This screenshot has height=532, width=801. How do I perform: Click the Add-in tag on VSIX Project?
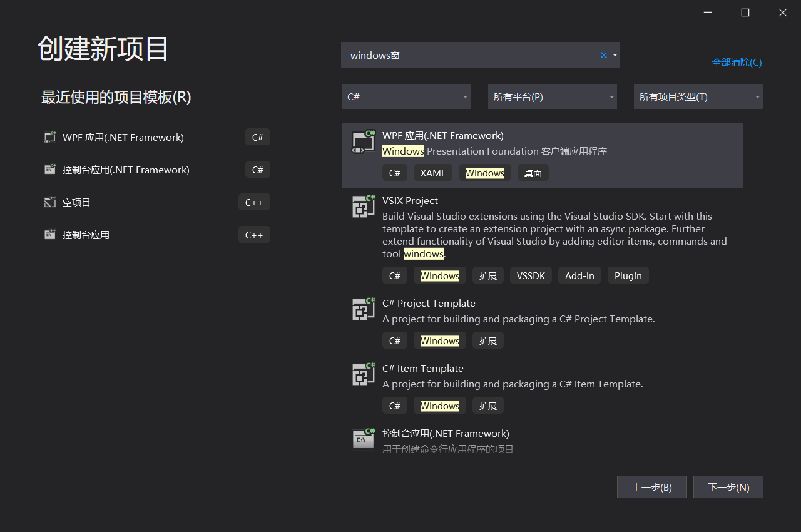point(579,275)
